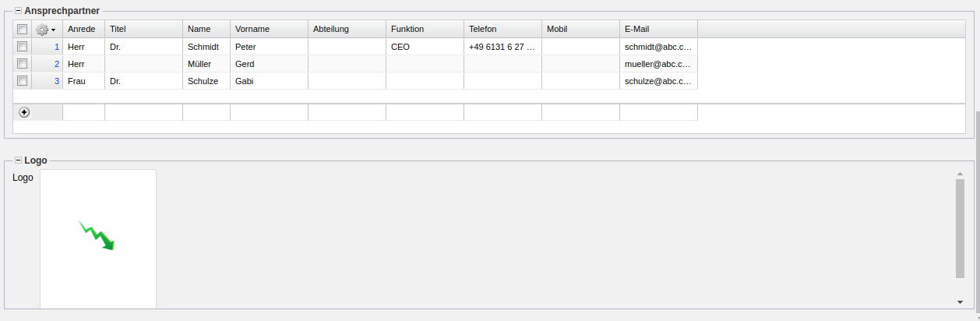
Task: Click the empty Name field in new row
Action: pos(206,112)
